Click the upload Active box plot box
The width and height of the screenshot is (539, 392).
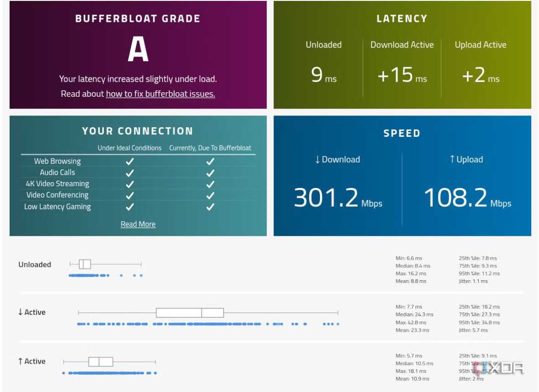click(101, 362)
